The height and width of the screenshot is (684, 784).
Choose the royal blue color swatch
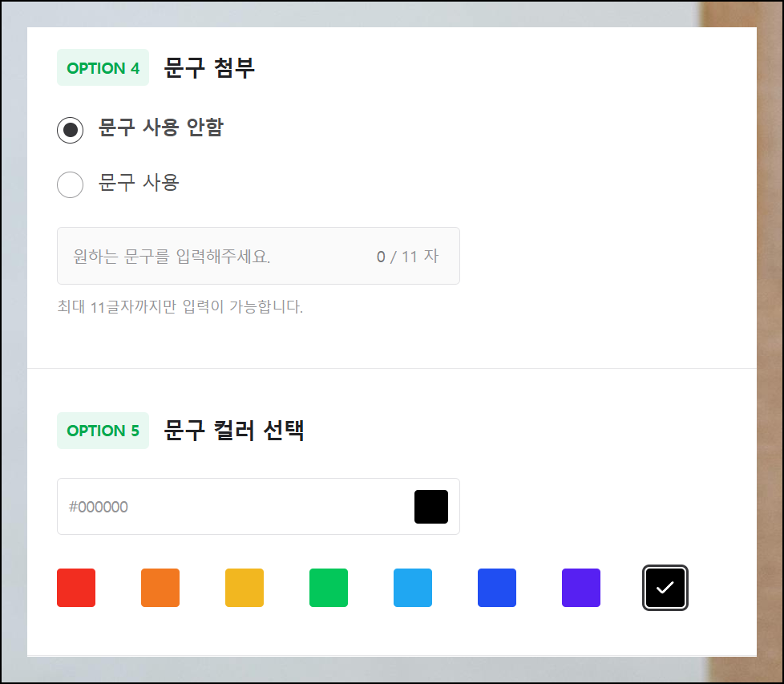497,588
